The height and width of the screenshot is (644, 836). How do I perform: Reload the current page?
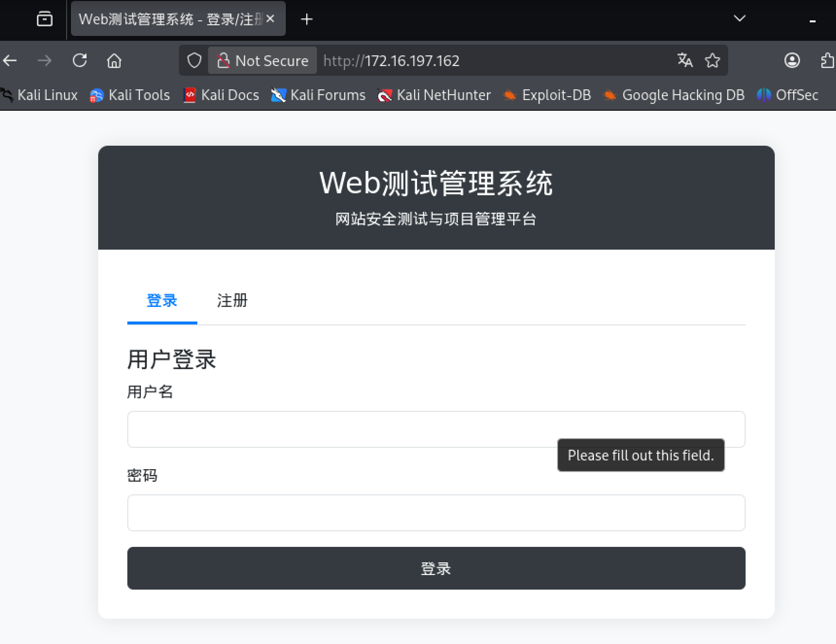click(80, 61)
